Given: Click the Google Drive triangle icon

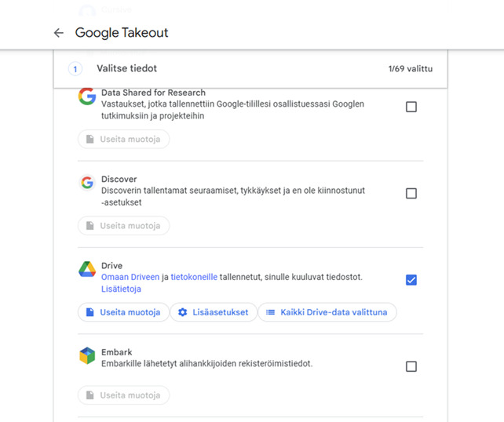Looking at the screenshot, I should pyautogui.click(x=87, y=269).
